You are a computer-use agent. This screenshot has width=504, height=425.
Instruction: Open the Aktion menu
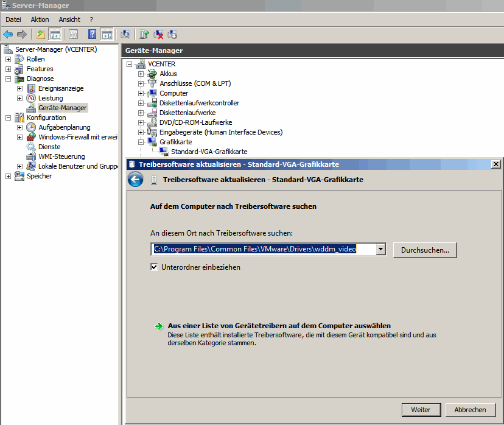40,19
